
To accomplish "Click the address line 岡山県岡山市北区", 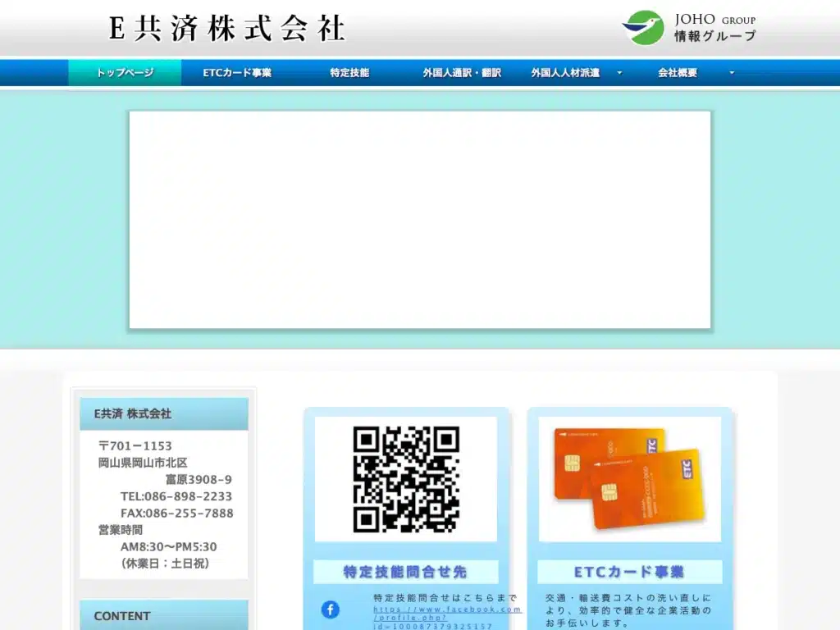I will pyautogui.click(x=143, y=463).
